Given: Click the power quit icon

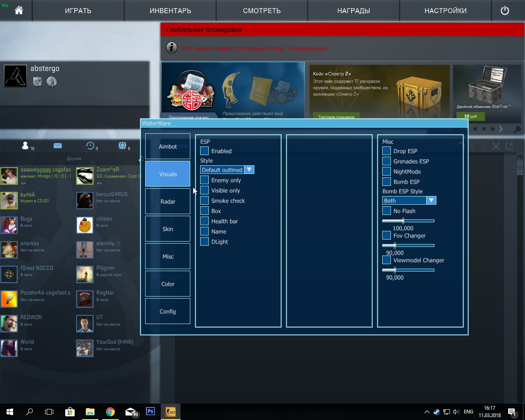Looking at the screenshot, I should pyautogui.click(x=505, y=11).
